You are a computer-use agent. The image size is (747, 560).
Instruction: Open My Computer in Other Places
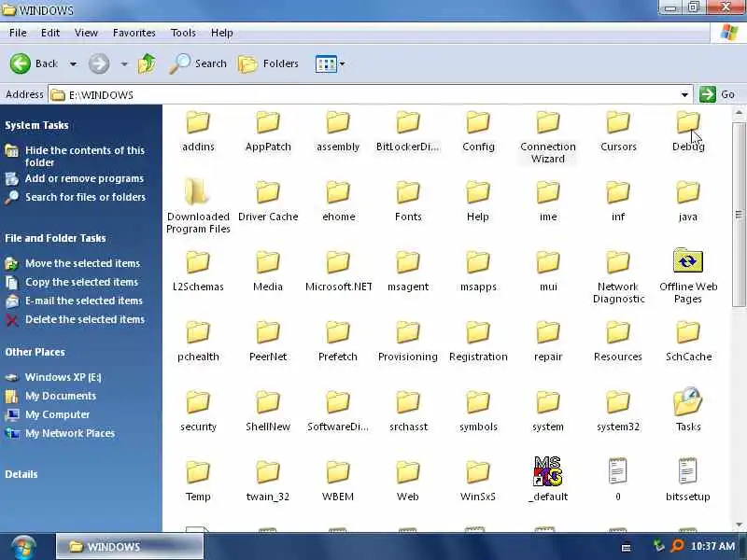pos(57,414)
